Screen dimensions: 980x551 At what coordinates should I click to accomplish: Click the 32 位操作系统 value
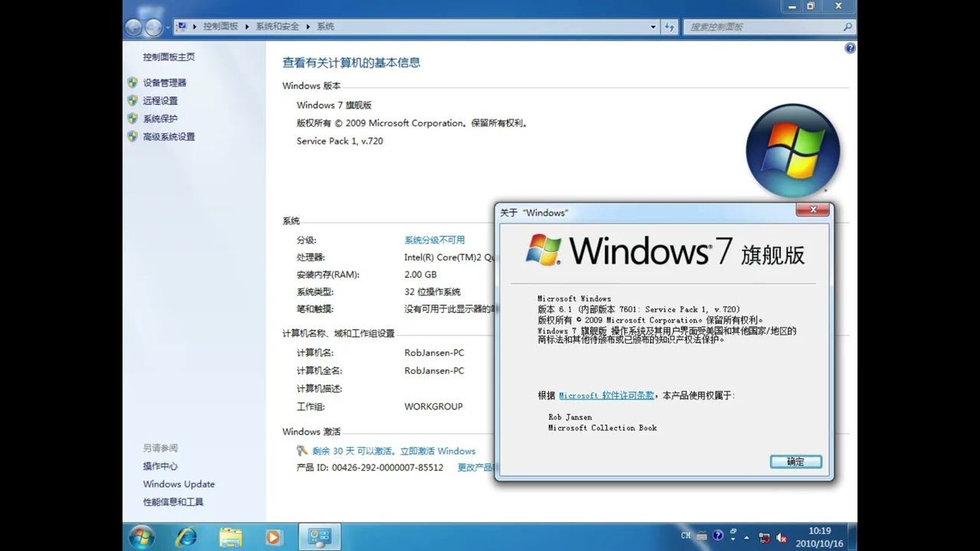(x=433, y=292)
